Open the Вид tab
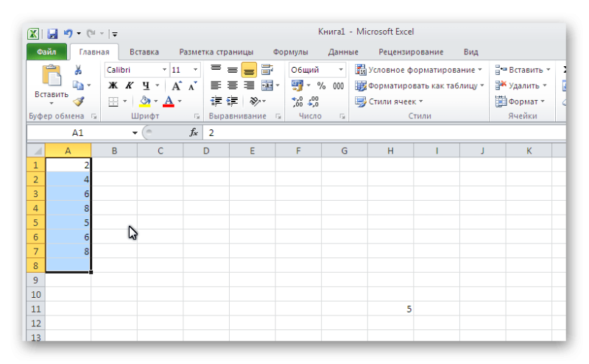Image resolution: width=589 pixels, height=364 pixels. (x=470, y=51)
